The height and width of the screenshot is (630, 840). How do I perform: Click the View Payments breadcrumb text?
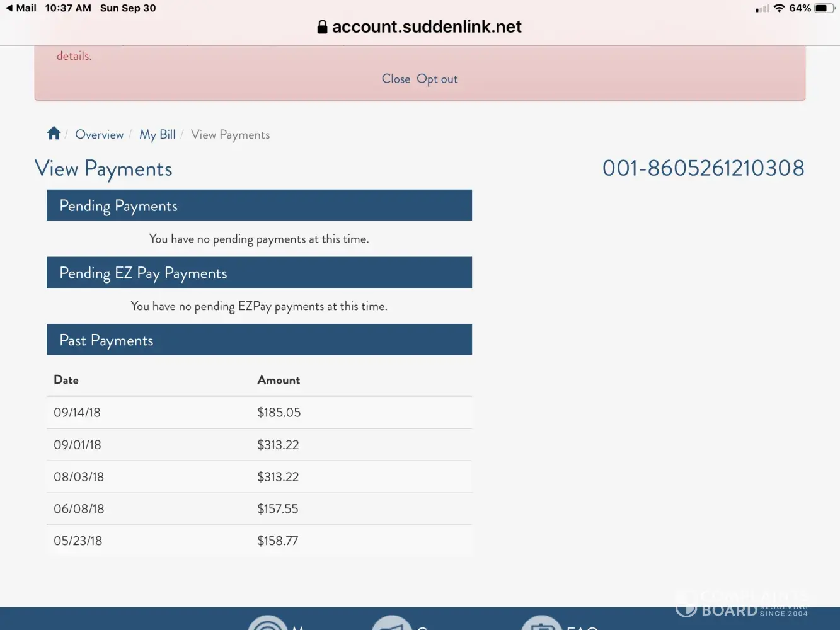click(x=230, y=135)
